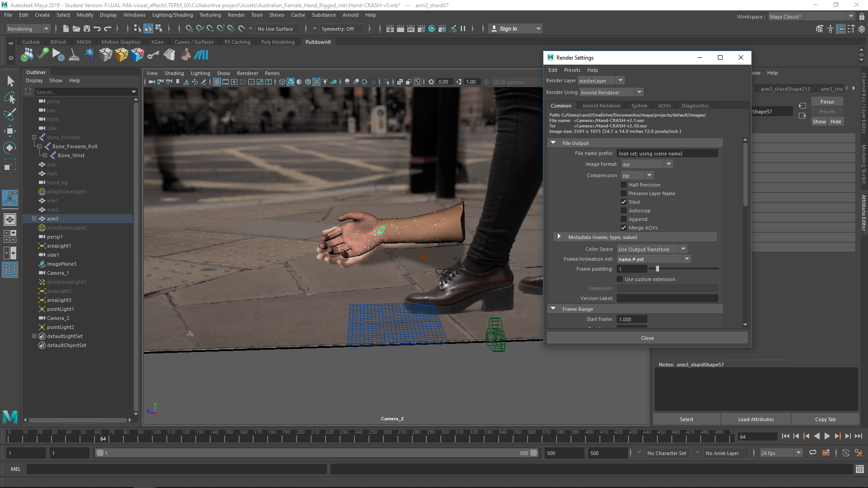
Task: Click the Undo arrow icon
Action: click(97, 29)
